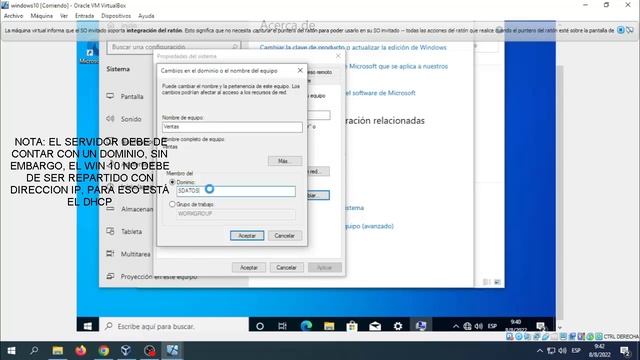Launch Chrome from the host taskbar
The width and height of the screenshot is (640, 360).
tap(104, 350)
